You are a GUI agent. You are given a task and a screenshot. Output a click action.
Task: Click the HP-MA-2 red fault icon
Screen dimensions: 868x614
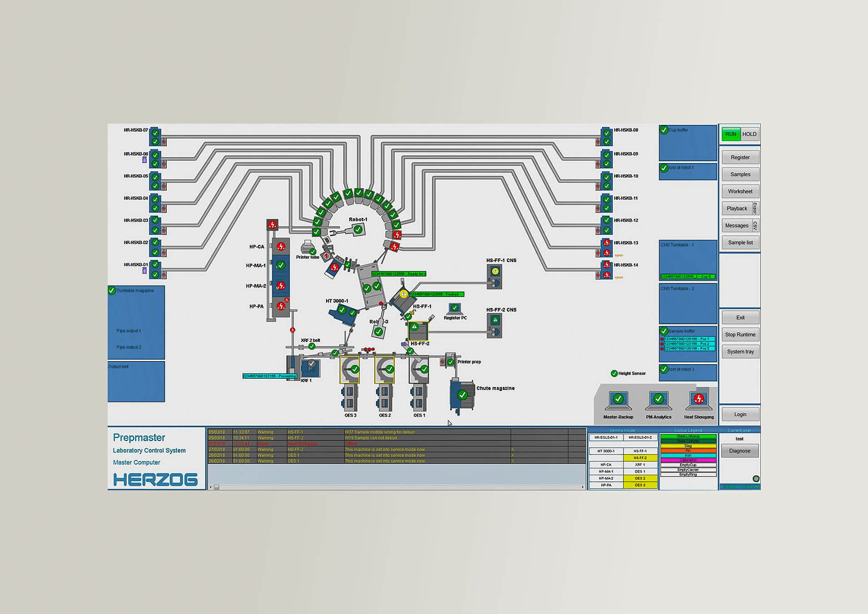(281, 286)
